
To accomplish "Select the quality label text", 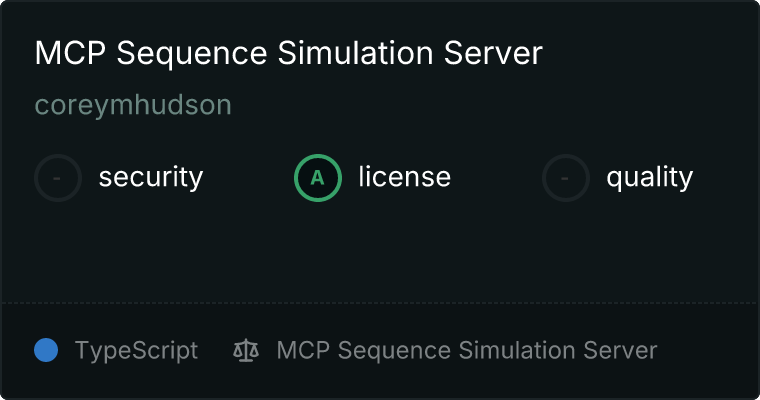I will (x=650, y=177).
